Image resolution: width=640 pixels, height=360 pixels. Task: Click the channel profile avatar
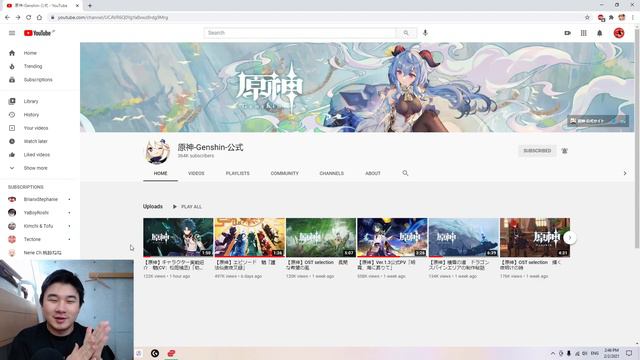157,151
